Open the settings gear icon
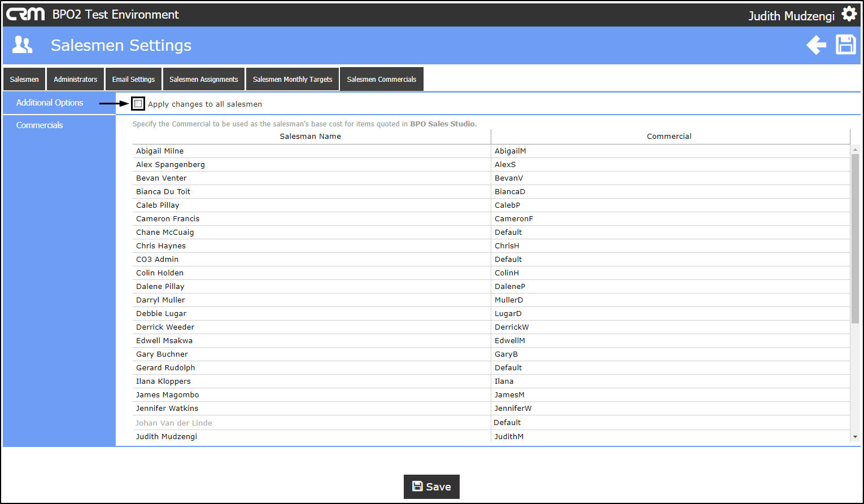The image size is (864, 504). pyautogui.click(x=849, y=14)
